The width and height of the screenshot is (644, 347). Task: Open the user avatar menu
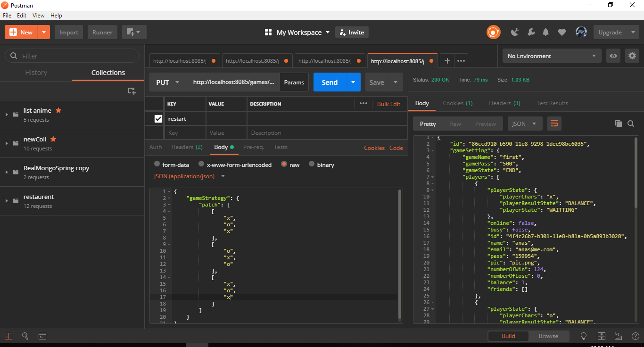point(581,32)
